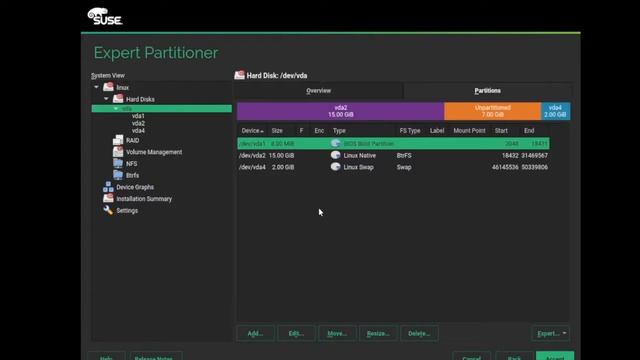Viewport: 640px width, 360px height.
Task: Click the SUSE logo
Action: (x=105, y=17)
